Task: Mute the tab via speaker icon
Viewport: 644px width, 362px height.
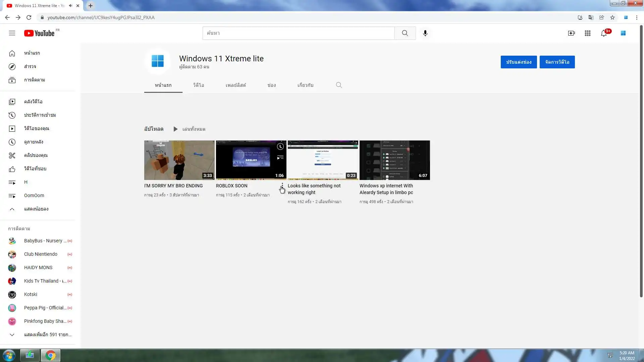Action: coord(70,6)
